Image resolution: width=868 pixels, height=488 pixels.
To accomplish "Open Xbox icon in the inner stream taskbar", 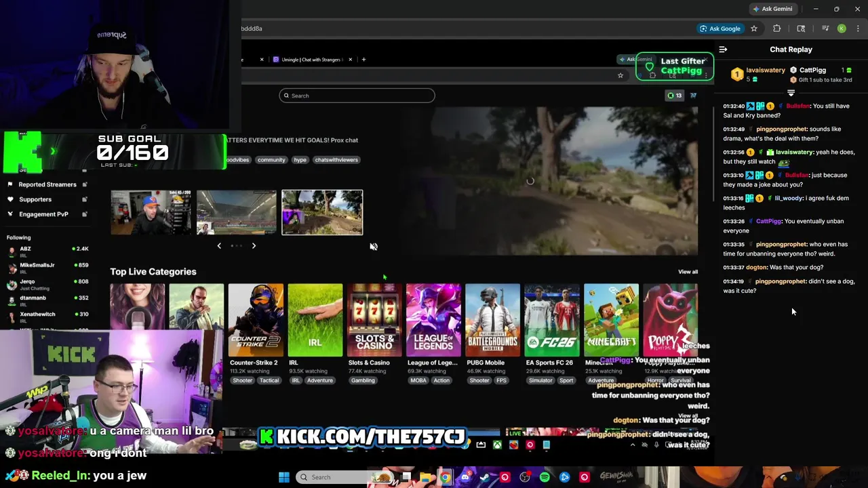I will coord(497,445).
